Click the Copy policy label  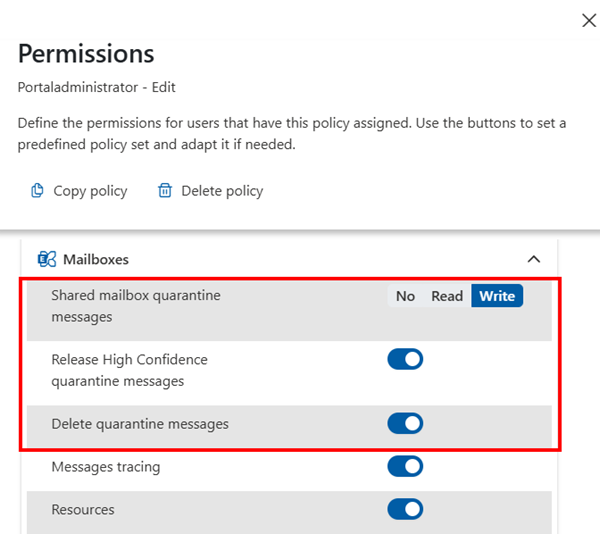tap(90, 191)
